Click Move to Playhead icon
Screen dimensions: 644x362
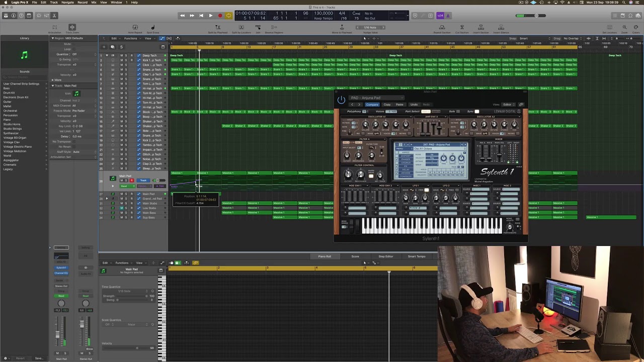coord(342,28)
